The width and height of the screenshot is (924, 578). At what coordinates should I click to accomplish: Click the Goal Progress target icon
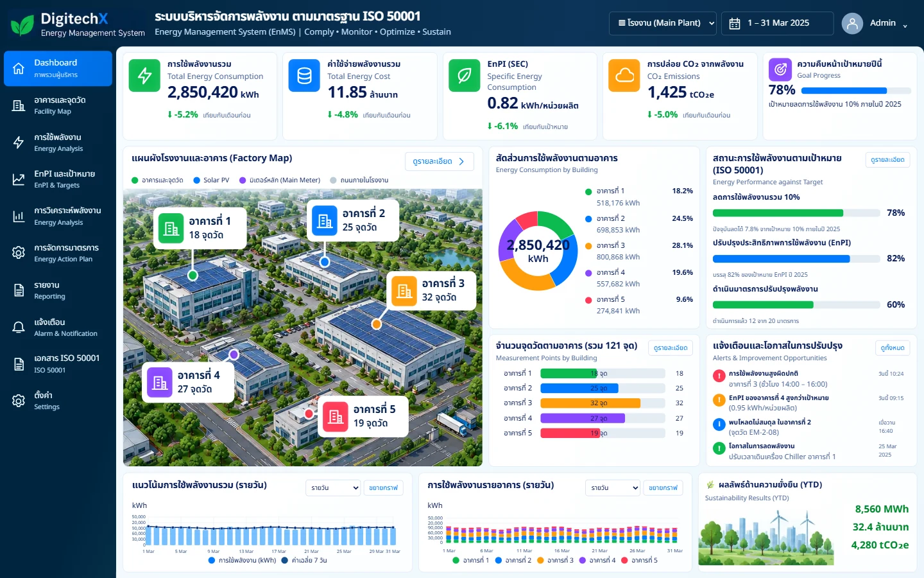(780, 69)
